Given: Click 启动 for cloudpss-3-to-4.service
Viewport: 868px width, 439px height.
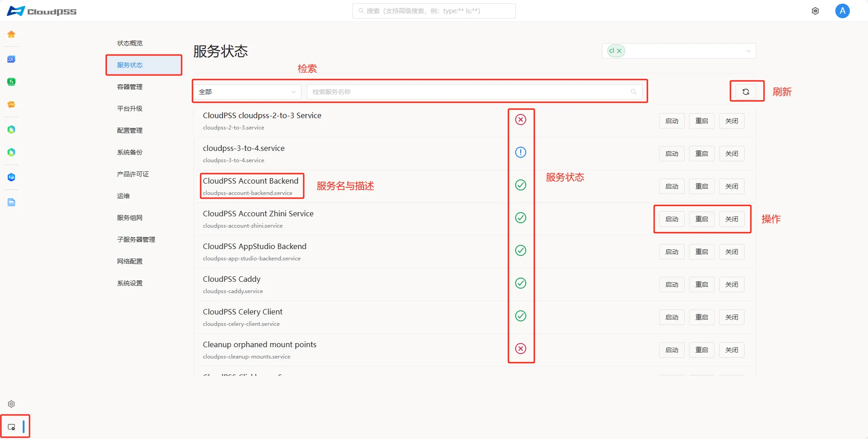Looking at the screenshot, I should click(x=672, y=154).
